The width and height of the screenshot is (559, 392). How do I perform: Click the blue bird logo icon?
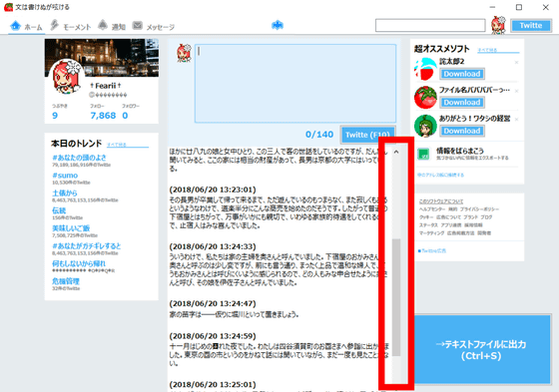[x=278, y=25]
